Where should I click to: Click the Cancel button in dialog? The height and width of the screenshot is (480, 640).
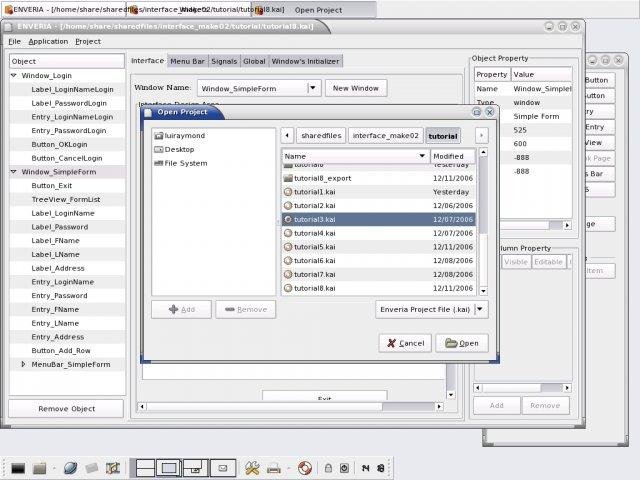click(404, 343)
